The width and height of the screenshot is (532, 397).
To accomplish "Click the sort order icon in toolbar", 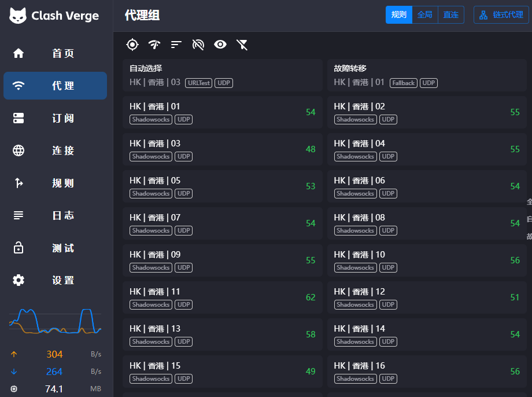I will pos(176,45).
